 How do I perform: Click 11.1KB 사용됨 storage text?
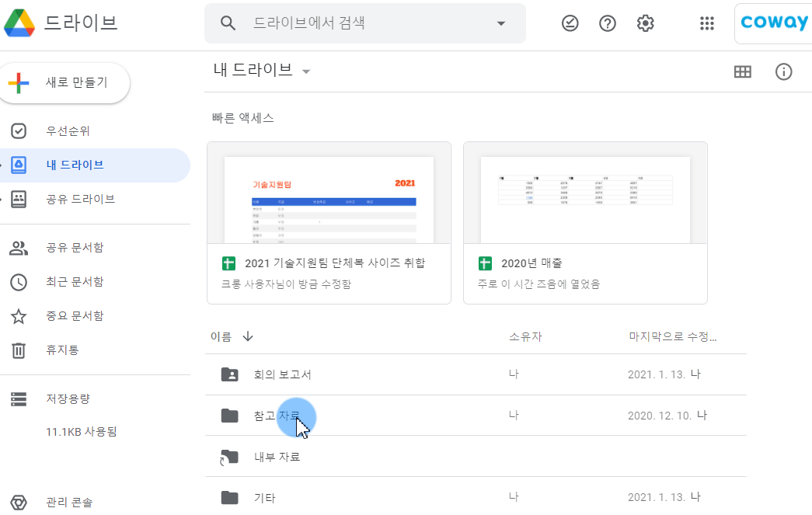(82, 432)
